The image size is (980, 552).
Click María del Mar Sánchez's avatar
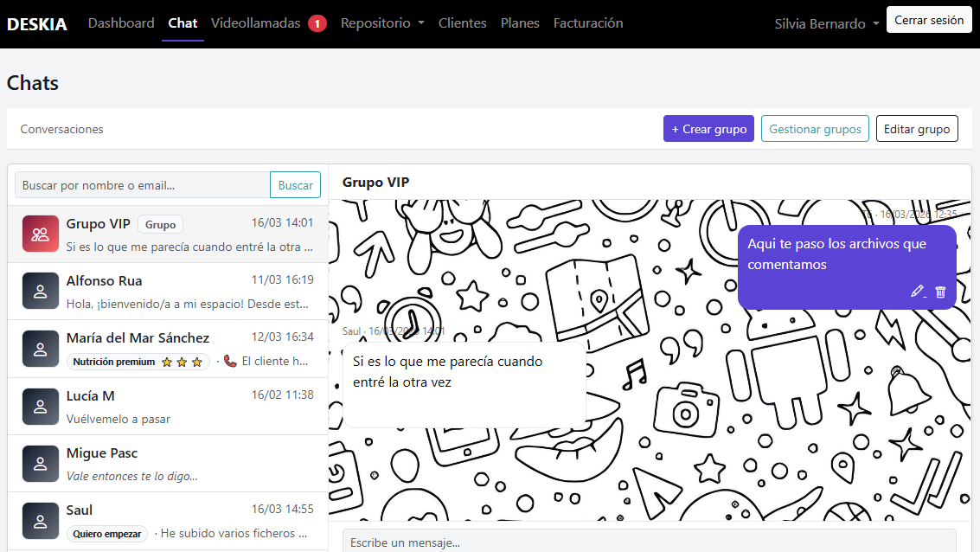41,349
